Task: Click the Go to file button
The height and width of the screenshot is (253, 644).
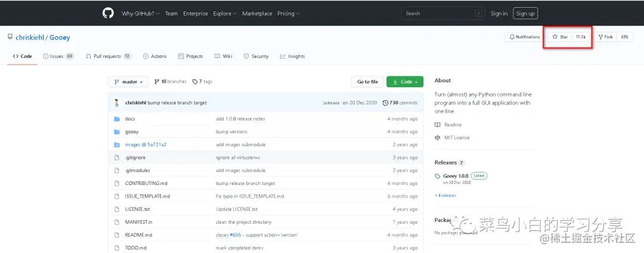Action: click(x=367, y=82)
